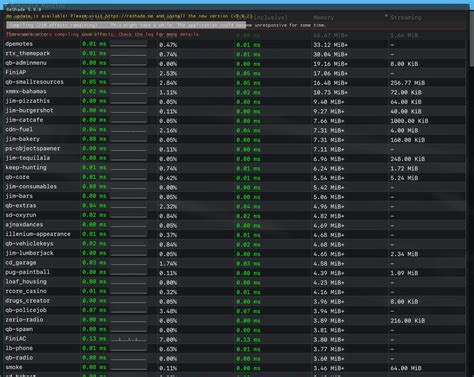Select the rcore_casino resource name

point(26,291)
